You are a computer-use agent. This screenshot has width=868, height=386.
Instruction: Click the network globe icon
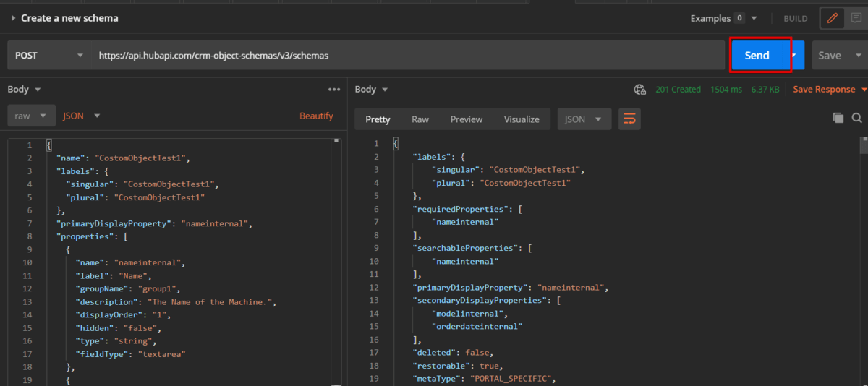point(639,90)
